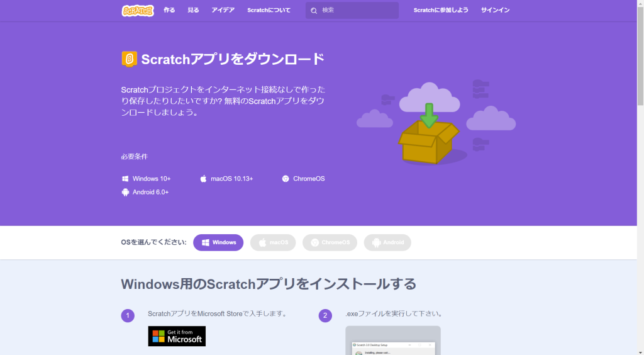Click the Windows logo next to Windows 10+

125,179
